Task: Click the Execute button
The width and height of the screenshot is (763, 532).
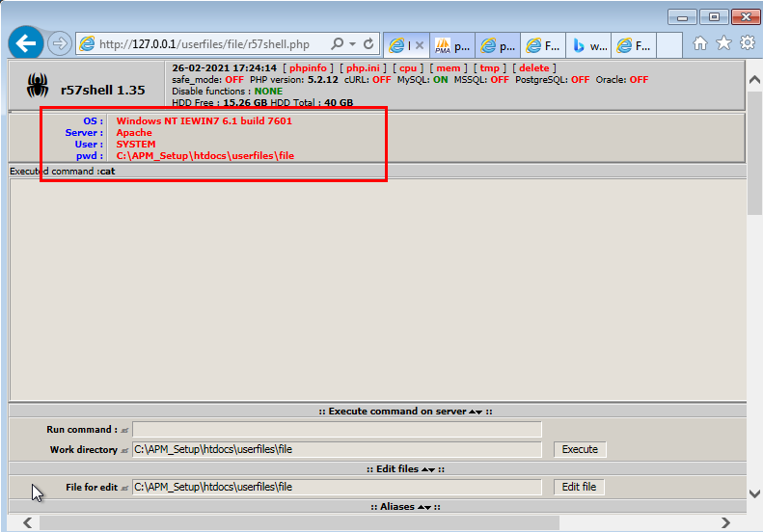Action: point(580,449)
